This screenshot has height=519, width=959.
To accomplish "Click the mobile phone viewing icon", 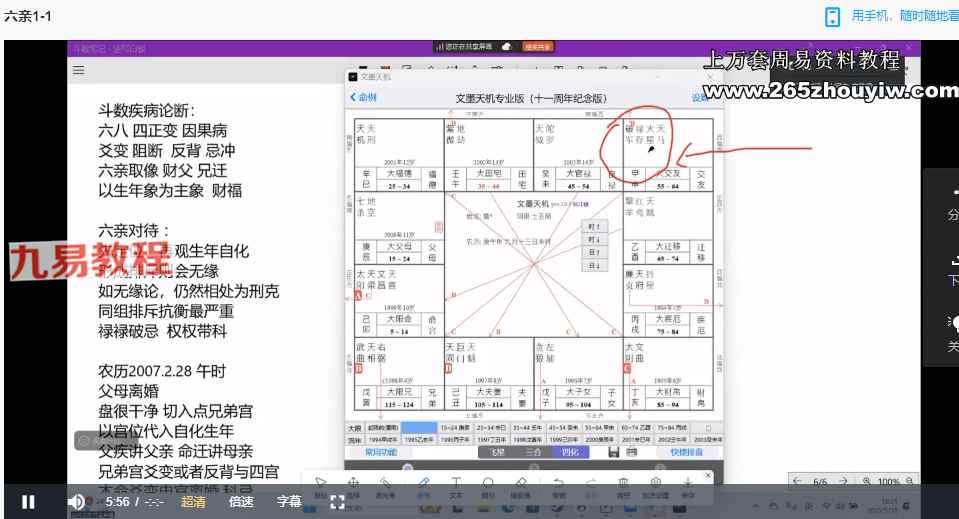I will (x=832, y=17).
